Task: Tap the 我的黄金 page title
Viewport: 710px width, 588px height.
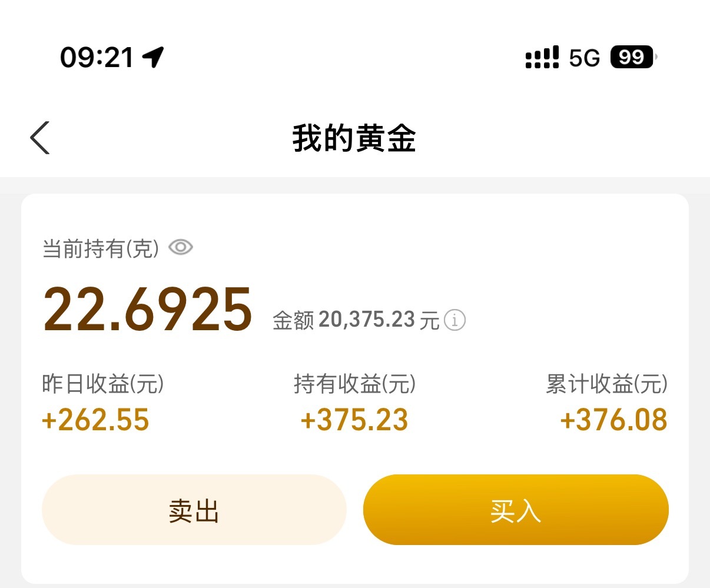Action: [x=354, y=139]
